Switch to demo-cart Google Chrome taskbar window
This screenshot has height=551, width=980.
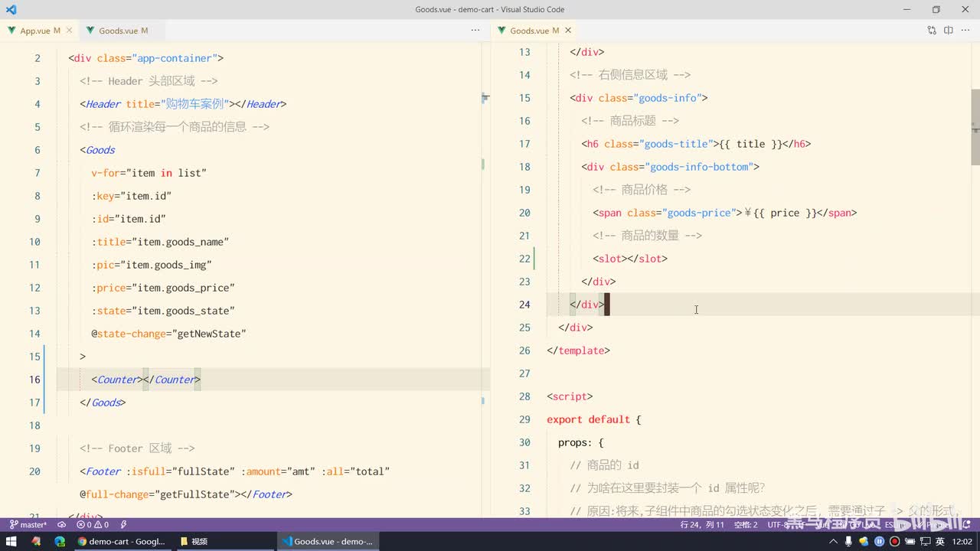click(x=121, y=541)
